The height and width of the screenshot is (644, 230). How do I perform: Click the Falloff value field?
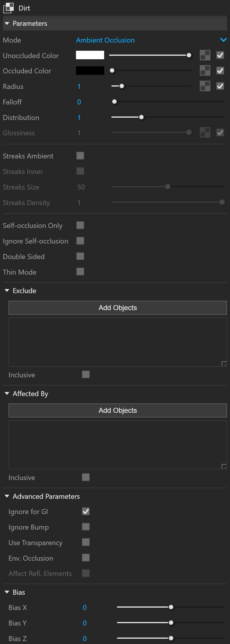(79, 102)
